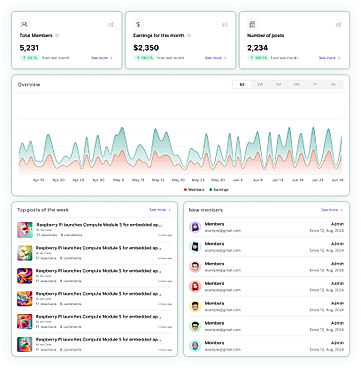Click the Jun 14 axis label
This screenshot has height=368, width=361.
[x=277, y=180]
